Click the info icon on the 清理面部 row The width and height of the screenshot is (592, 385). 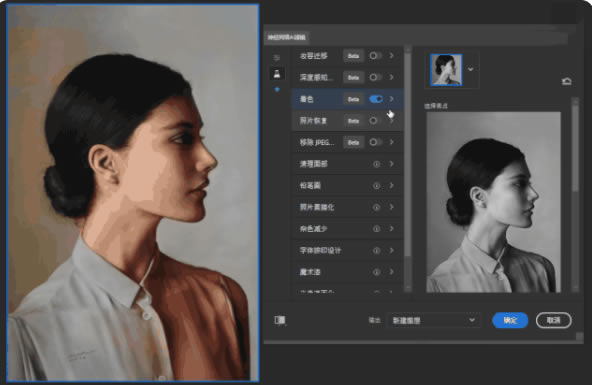[376, 164]
